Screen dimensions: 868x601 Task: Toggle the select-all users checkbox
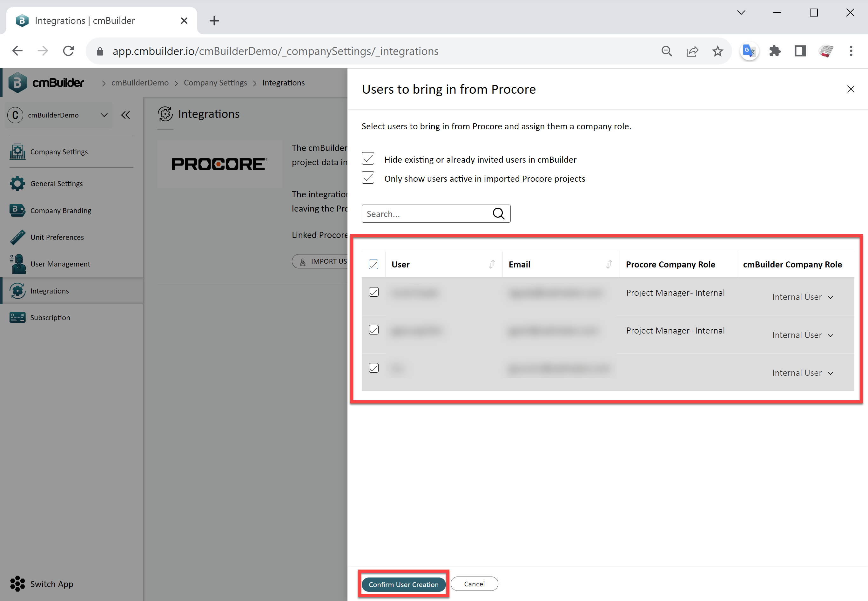(373, 264)
